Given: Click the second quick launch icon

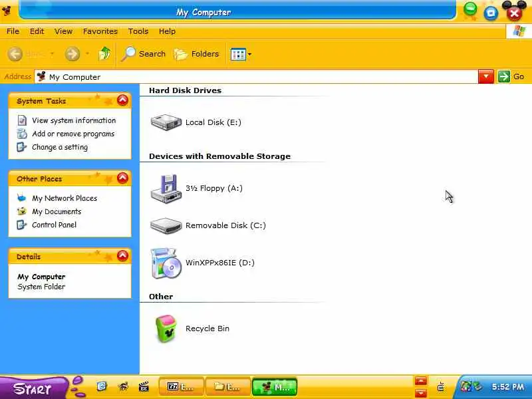Looking at the screenshot, I should click(124, 386).
